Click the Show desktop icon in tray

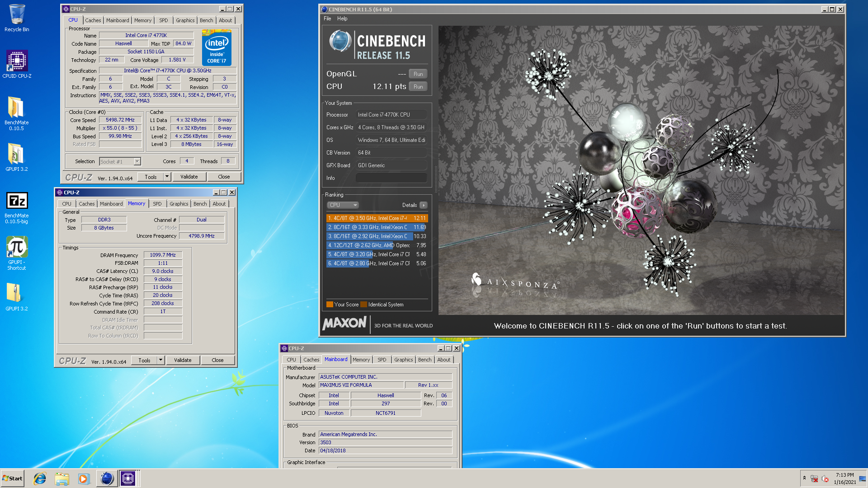click(x=863, y=479)
